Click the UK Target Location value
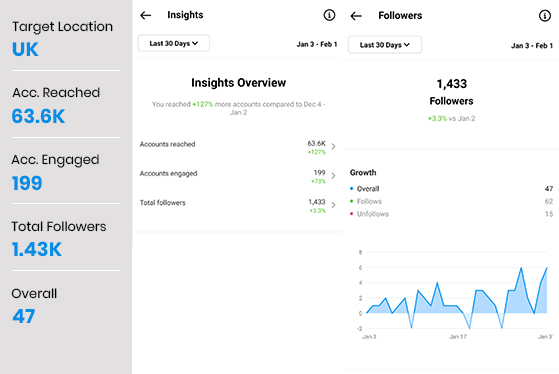Image resolution: width=559 pixels, height=374 pixels. tap(25, 49)
